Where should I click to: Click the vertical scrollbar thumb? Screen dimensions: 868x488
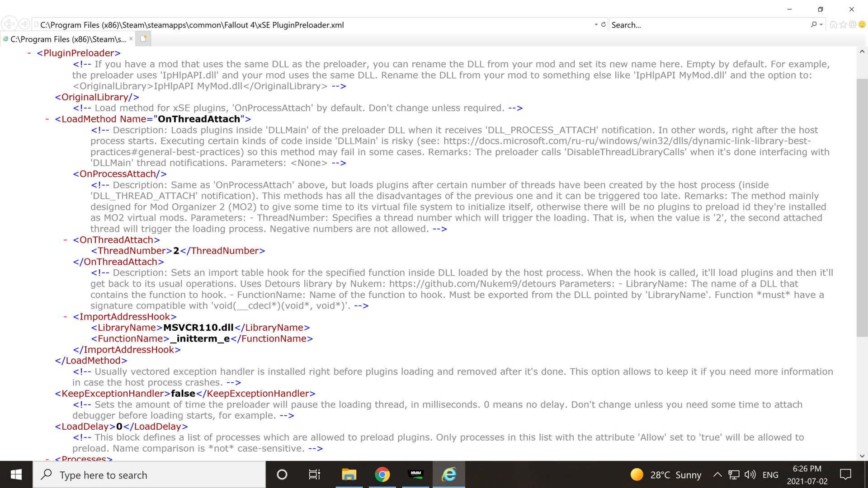(x=862, y=208)
